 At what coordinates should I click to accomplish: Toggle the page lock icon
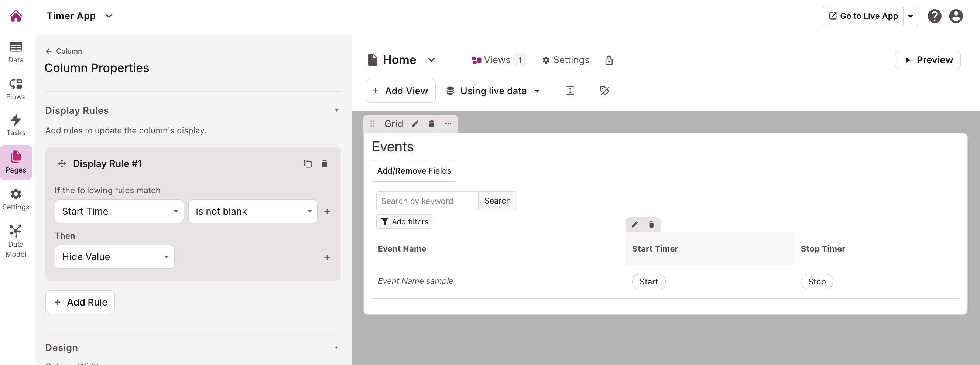pos(609,60)
